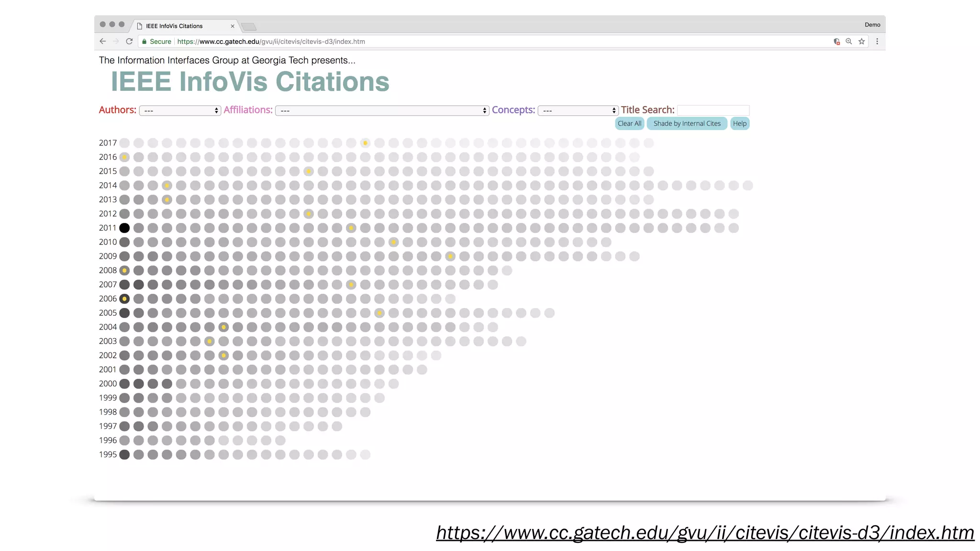Click the browser back arrow
The height and width of the screenshot is (551, 980).
coord(103,42)
